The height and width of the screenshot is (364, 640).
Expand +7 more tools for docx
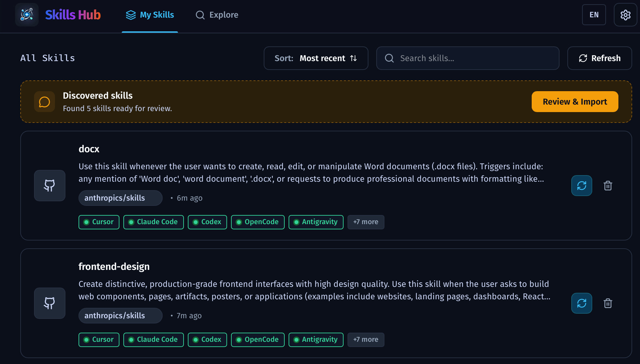coord(365,222)
